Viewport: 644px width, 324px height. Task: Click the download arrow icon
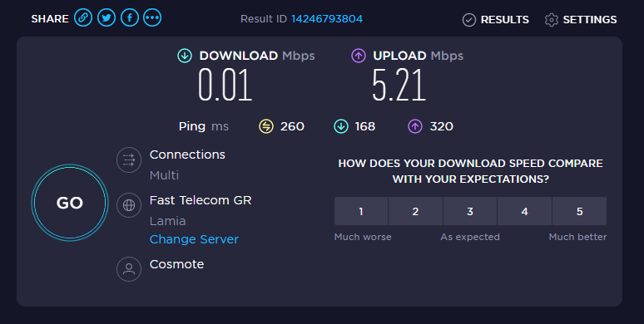coord(185,56)
